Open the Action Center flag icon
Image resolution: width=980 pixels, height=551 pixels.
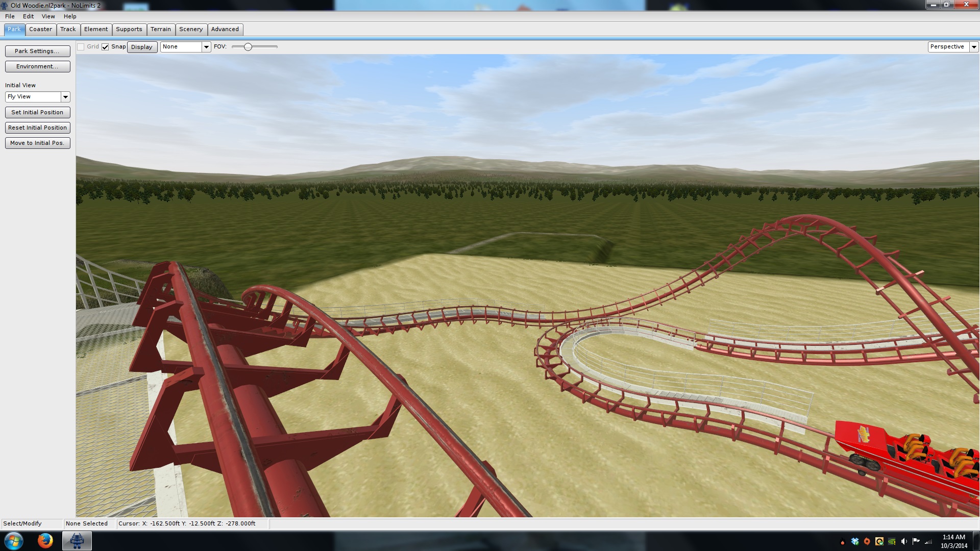tap(916, 541)
